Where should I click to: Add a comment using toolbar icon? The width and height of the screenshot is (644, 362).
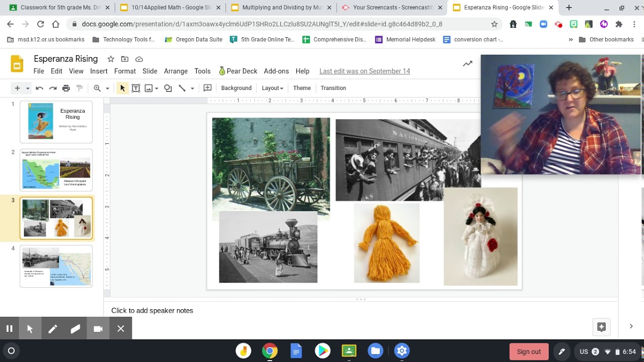(x=207, y=88)
